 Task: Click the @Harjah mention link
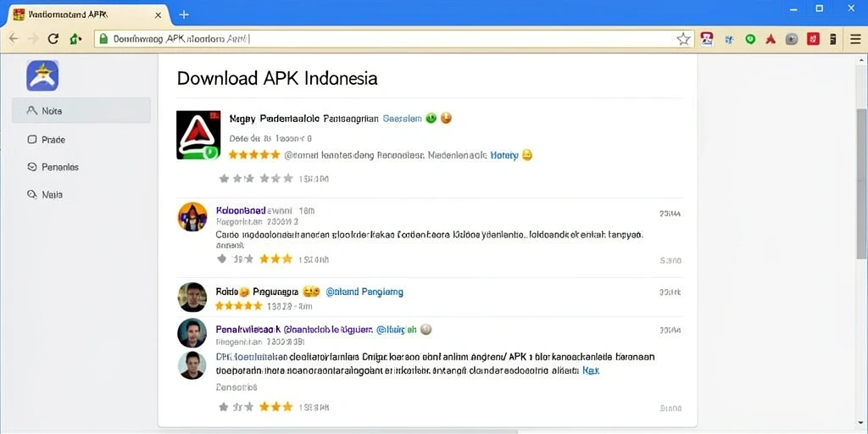396,330
